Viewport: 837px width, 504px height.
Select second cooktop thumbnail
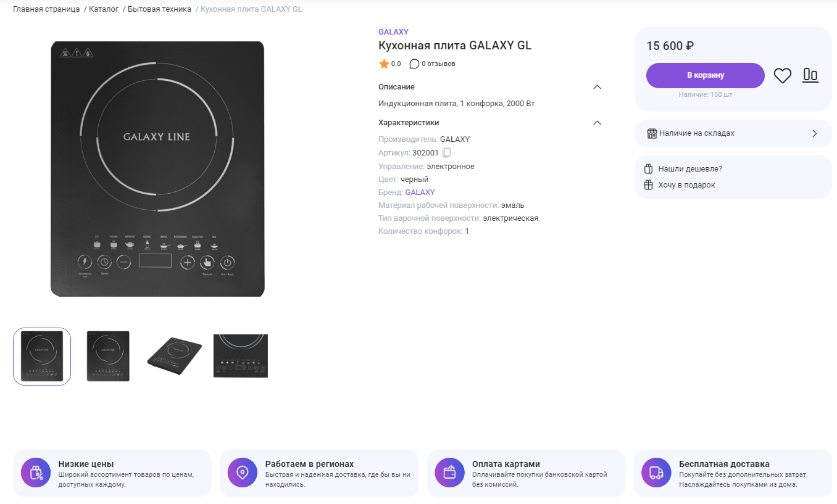point(108,357)
